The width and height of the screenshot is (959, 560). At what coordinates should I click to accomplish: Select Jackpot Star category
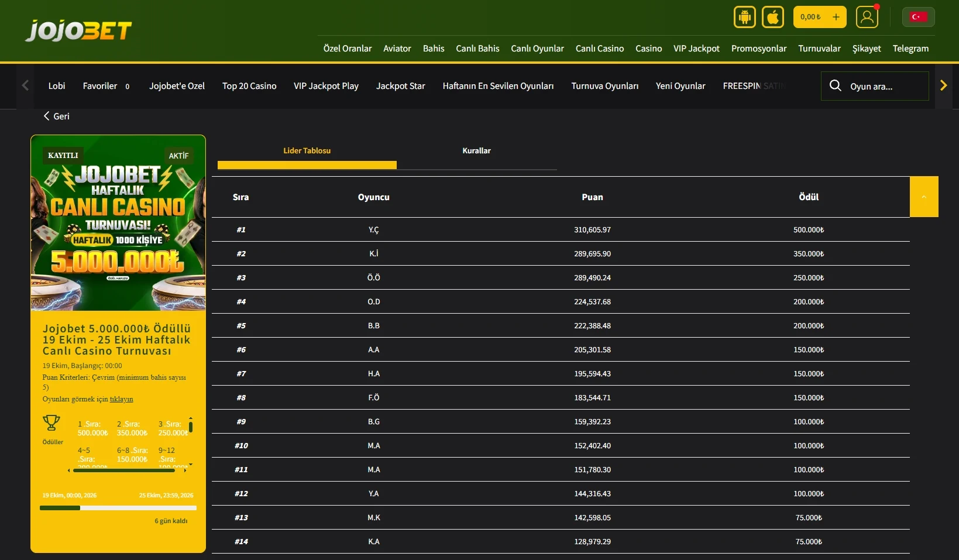pyautogui.click(x=401, y=86)
